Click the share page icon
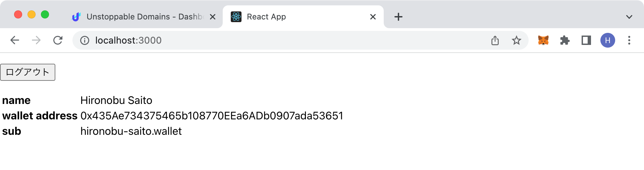 (x=495, y=40)
